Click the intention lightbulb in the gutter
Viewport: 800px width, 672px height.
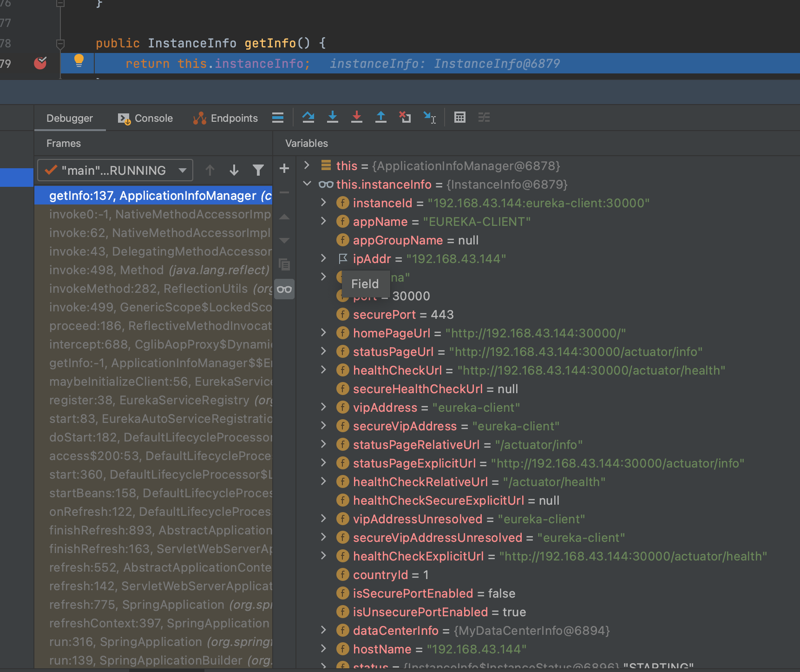pos(79,61)
